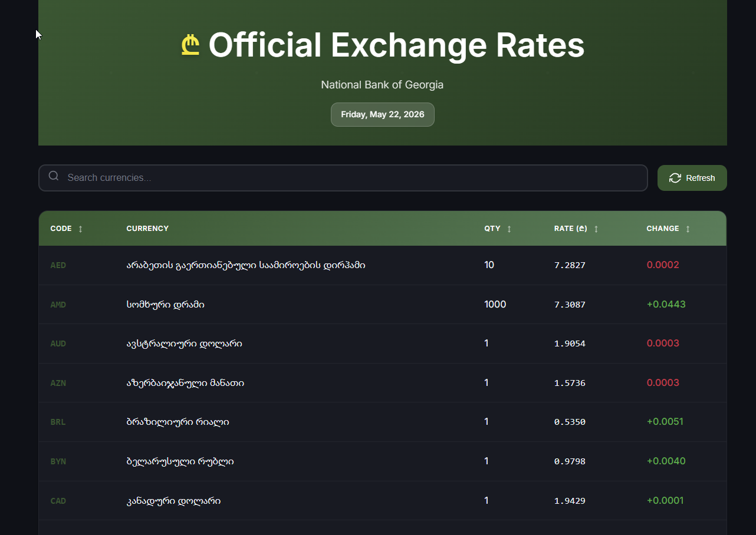Click the circular arrows icon on Refresh

coord(675,178)
